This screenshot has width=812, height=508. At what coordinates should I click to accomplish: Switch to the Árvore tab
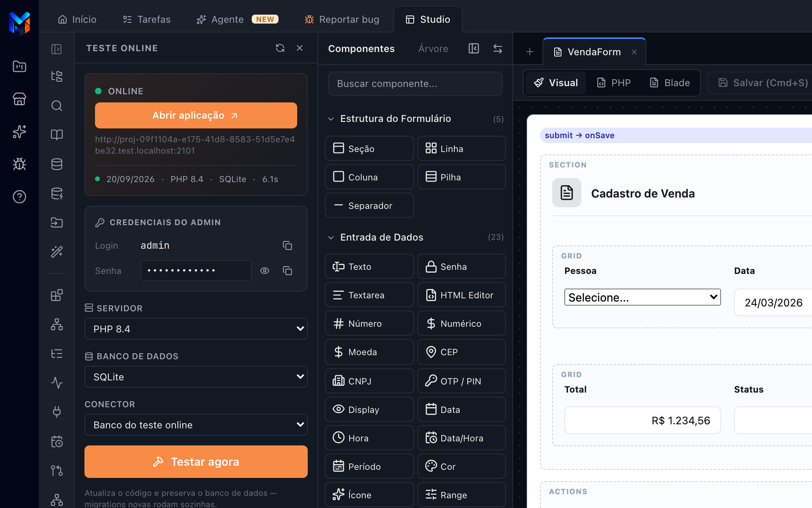tap(433, 49)
